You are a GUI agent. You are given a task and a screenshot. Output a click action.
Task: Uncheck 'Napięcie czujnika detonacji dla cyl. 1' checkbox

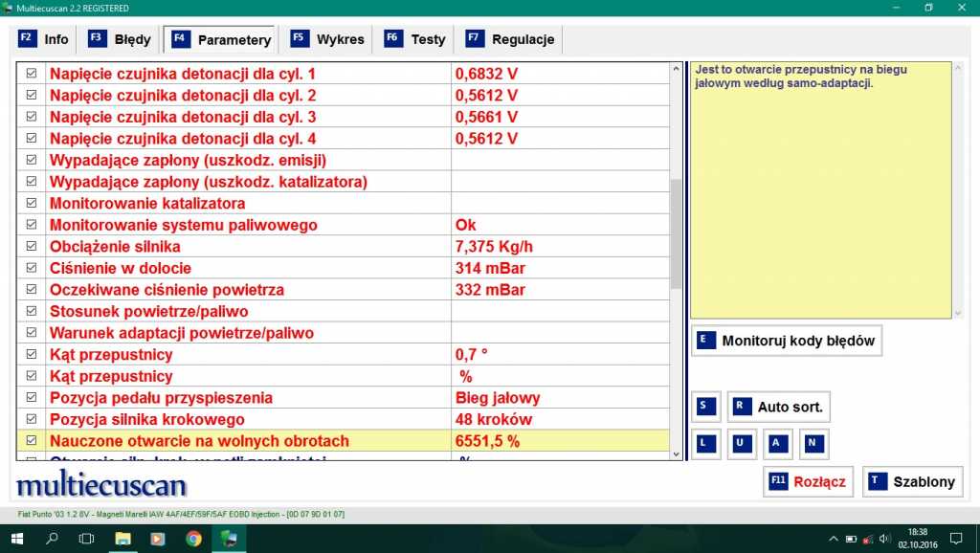(32, 74)
